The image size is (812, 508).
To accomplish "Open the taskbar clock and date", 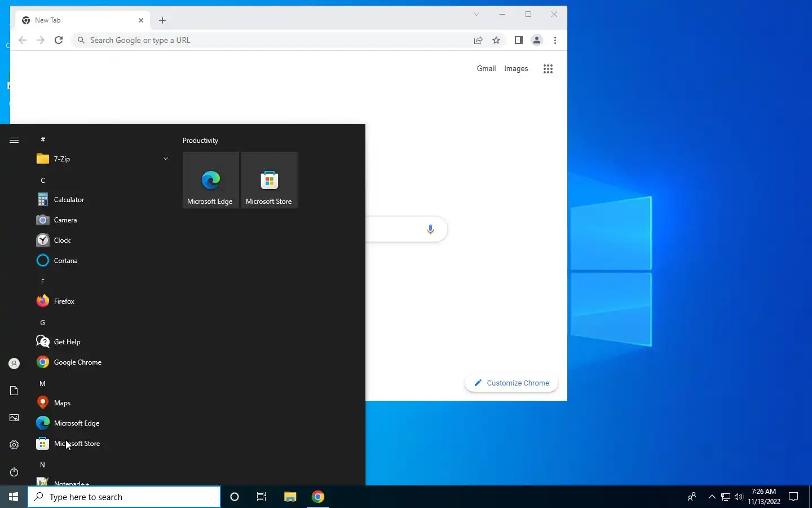I will point(764,497).
